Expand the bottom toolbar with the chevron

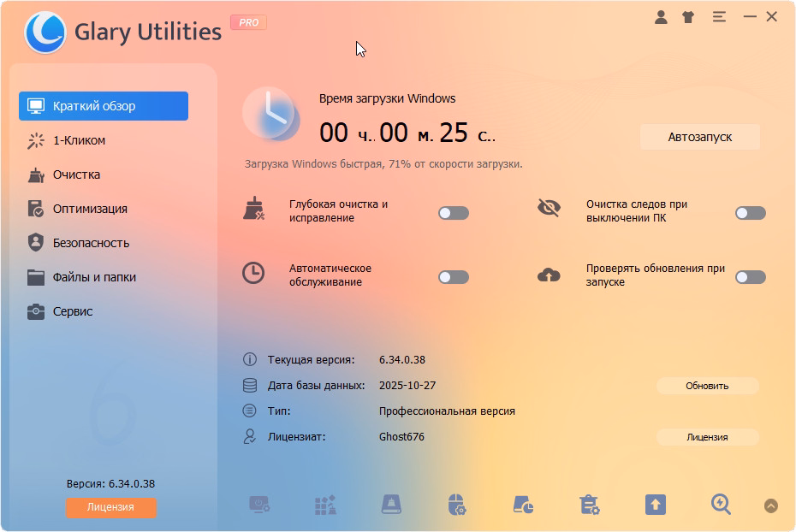click(771, 505)
